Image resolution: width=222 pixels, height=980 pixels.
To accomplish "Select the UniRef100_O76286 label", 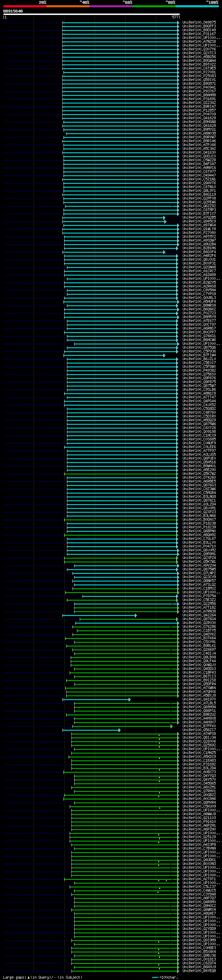I will point(199,627).
